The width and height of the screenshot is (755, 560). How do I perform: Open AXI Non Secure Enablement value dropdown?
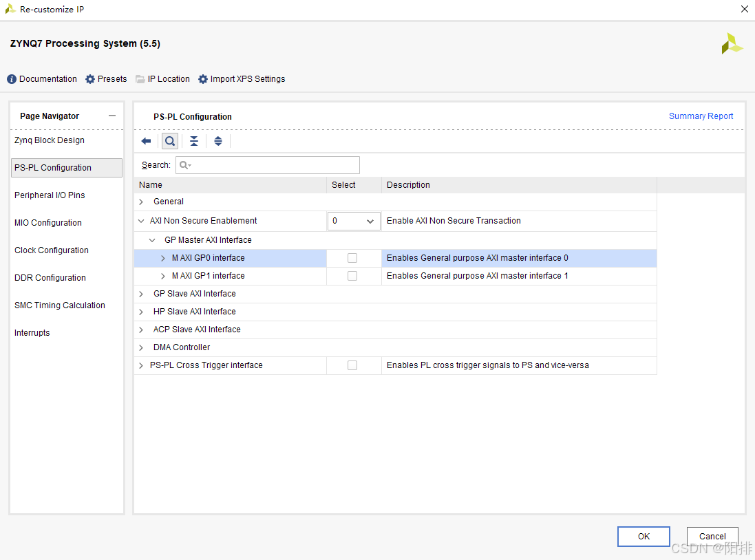tap(354, 221)
